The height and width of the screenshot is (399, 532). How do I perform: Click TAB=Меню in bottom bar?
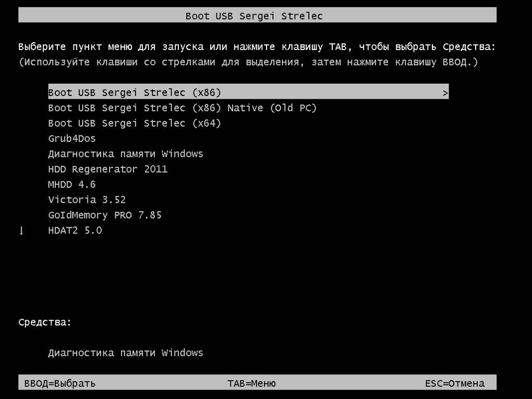tap(251, 383)
